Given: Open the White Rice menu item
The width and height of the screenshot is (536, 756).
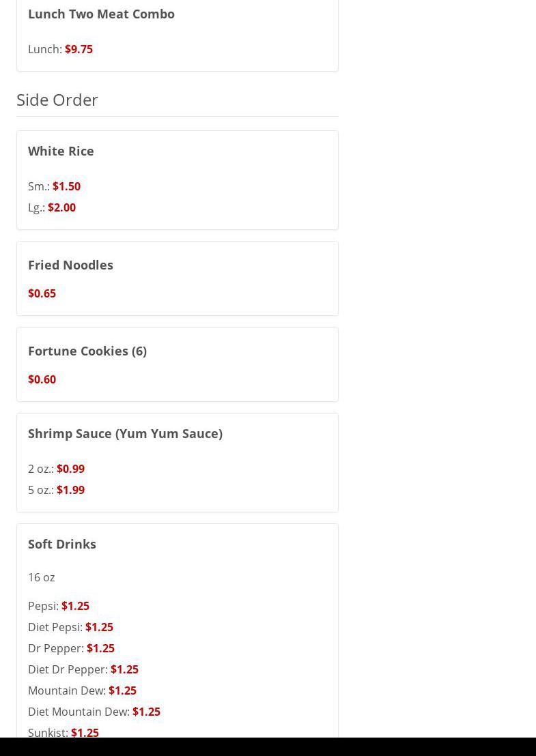Looking at the screenshot, I should [61, 151].
